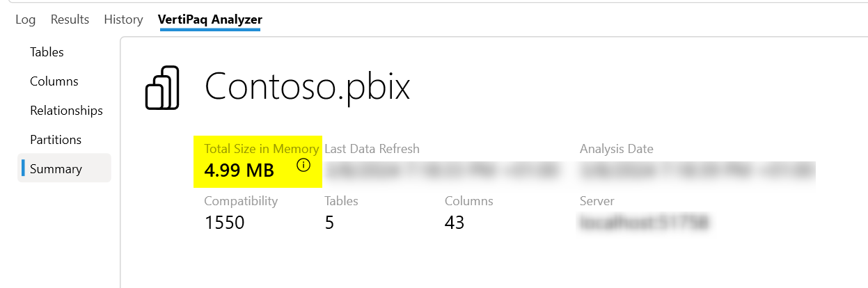Screen dimensions: 868x288
Task: Click the Analysis Date label
Action: pos(616,149)
